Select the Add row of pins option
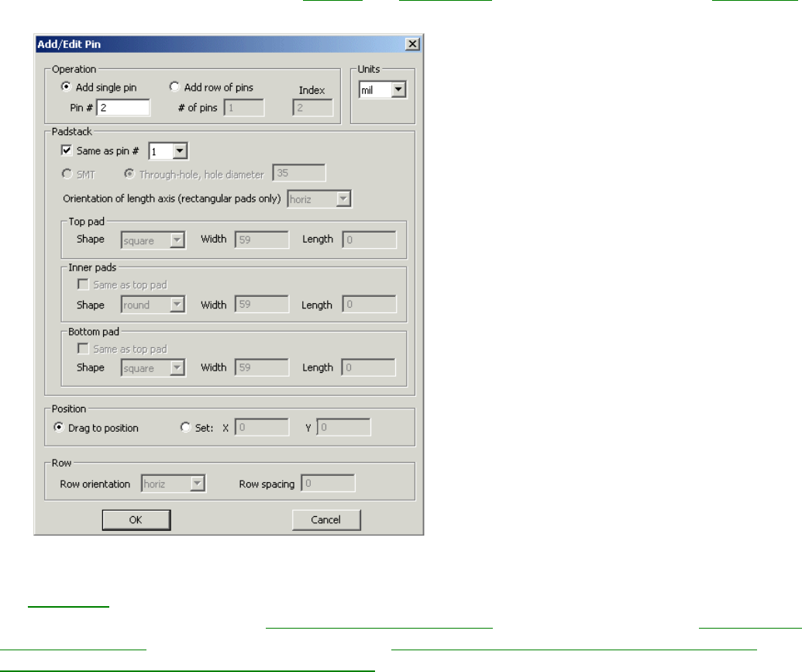 pyautogui.click(x=174, y=87)
